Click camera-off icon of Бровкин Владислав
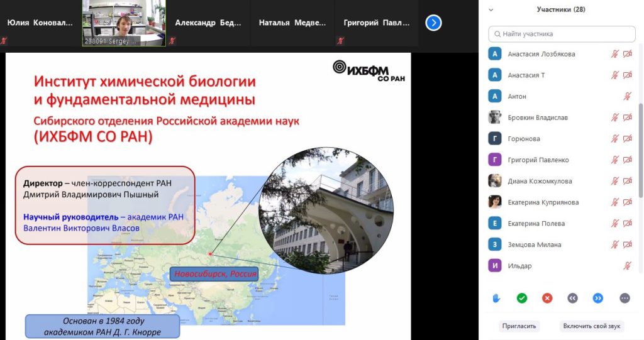 pyautogui.click(x=628, y=118)
